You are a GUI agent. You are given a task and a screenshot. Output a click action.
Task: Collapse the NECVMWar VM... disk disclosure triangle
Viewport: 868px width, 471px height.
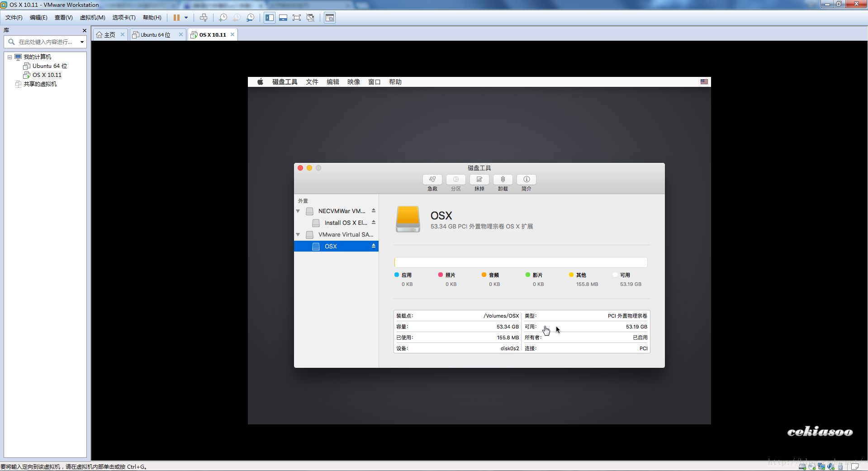point(298,211)
